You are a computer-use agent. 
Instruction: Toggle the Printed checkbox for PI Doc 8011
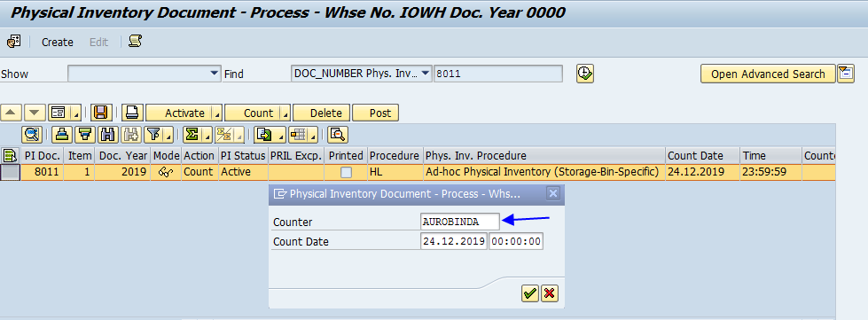pos(346,172)
